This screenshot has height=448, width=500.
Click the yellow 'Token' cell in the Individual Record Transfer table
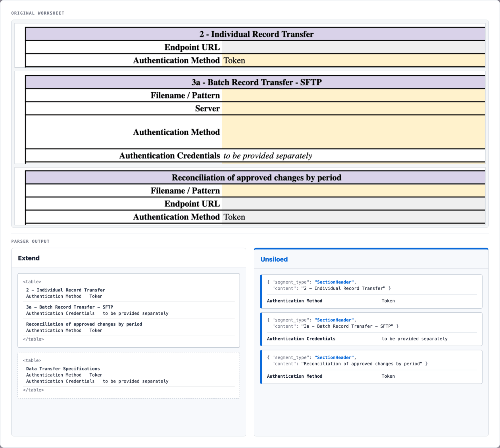(x=353, y=60)
